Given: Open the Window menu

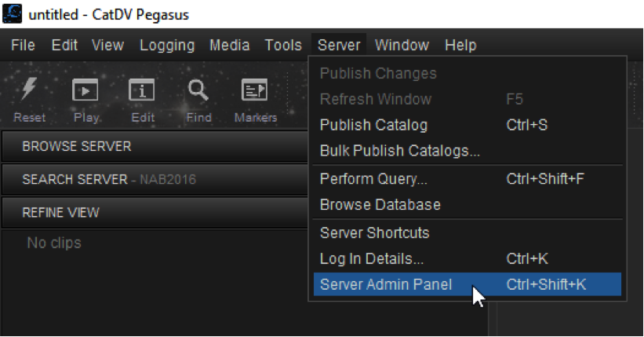Looking at the screenshot, I should tap(402, 45).
